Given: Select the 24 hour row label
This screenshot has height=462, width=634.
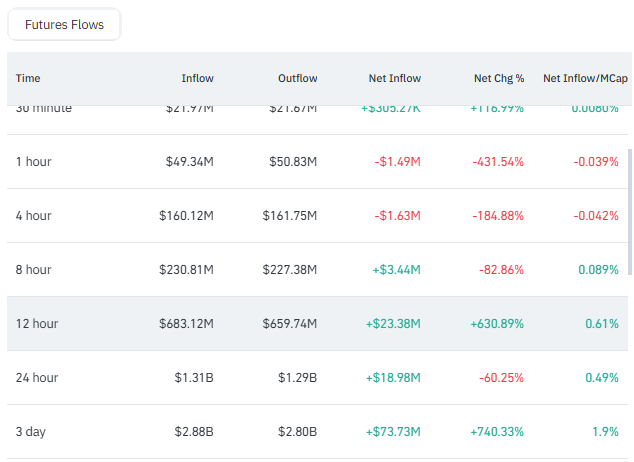Looking at the screenshot, I should (x=36, y=378).
